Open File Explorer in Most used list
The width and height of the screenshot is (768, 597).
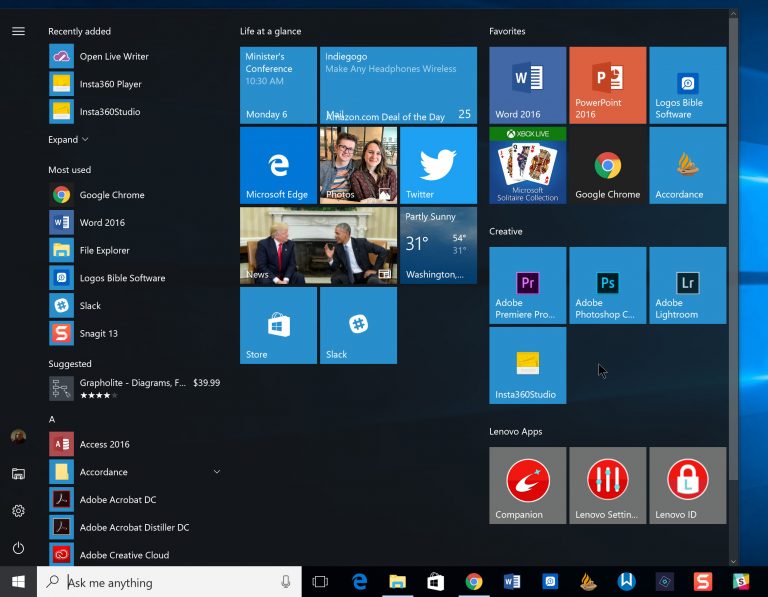[x=135, y=250]
